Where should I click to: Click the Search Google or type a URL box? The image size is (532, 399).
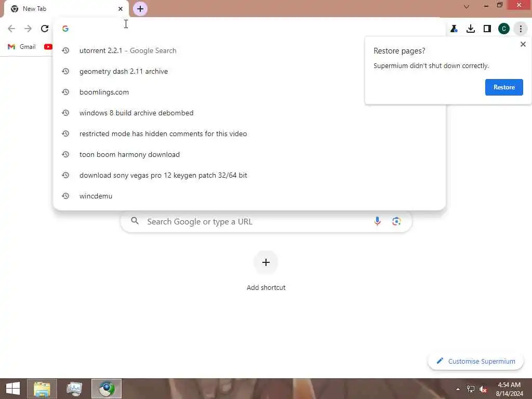coord(266,221)
